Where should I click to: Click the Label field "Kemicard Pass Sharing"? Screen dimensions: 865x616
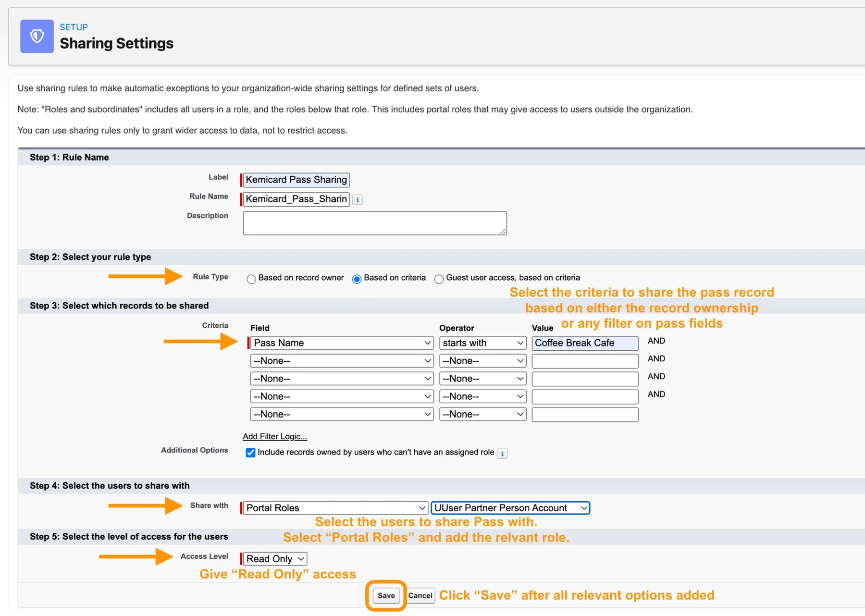pos(296,180)
